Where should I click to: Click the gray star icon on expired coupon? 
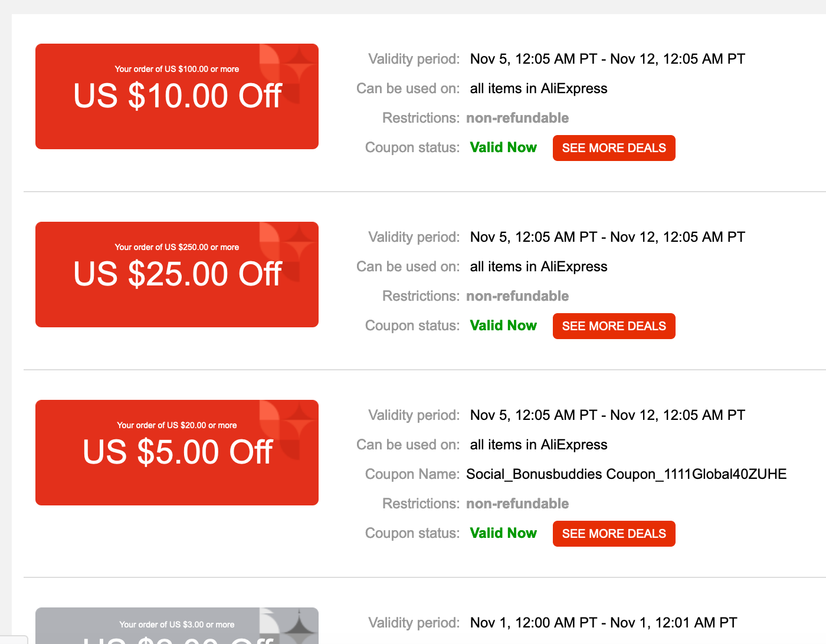[300, 626]
